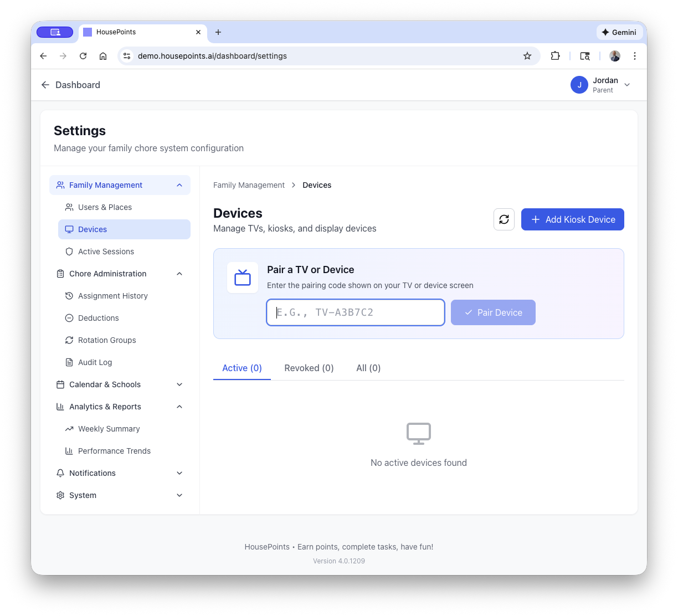The image size is (678, 616).
Task: Open the Chrome three-dot menu
Action: (x=635, y=56)
